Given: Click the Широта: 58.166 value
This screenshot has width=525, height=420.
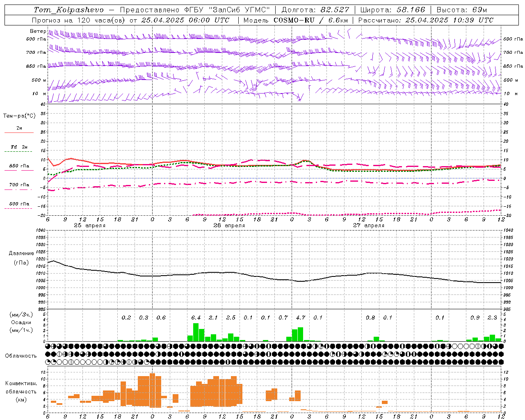Looking at the screenshot, I should pyautogui.click(x=393, y=10).
